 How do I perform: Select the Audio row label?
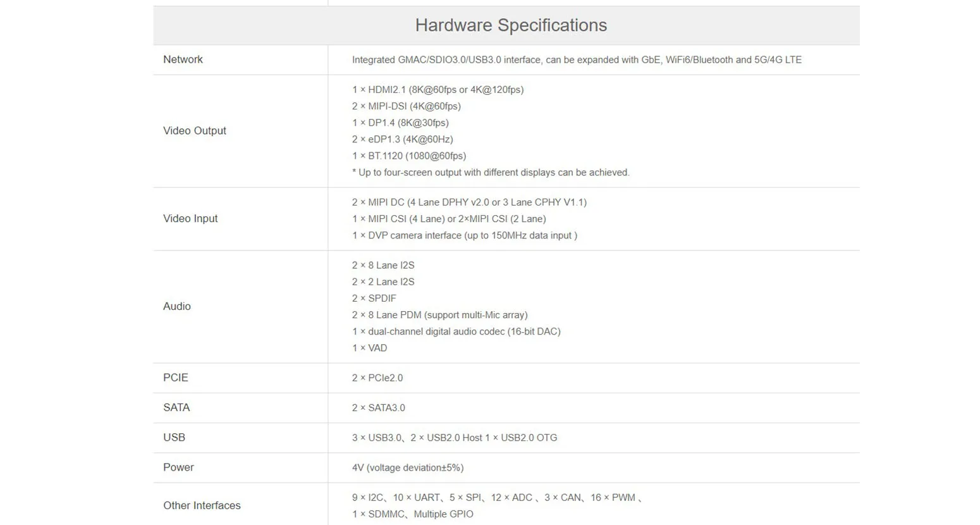pyautogui.click(x=176, y=307)
